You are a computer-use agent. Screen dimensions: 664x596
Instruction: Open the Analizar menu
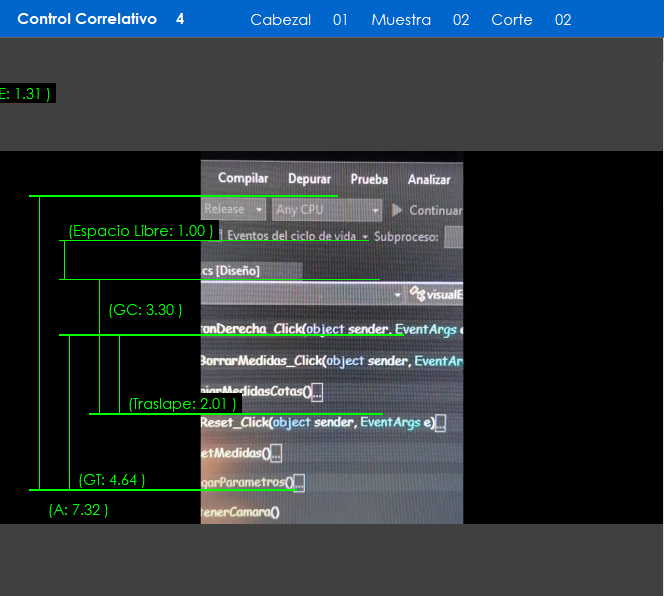(x=429, y=180)
